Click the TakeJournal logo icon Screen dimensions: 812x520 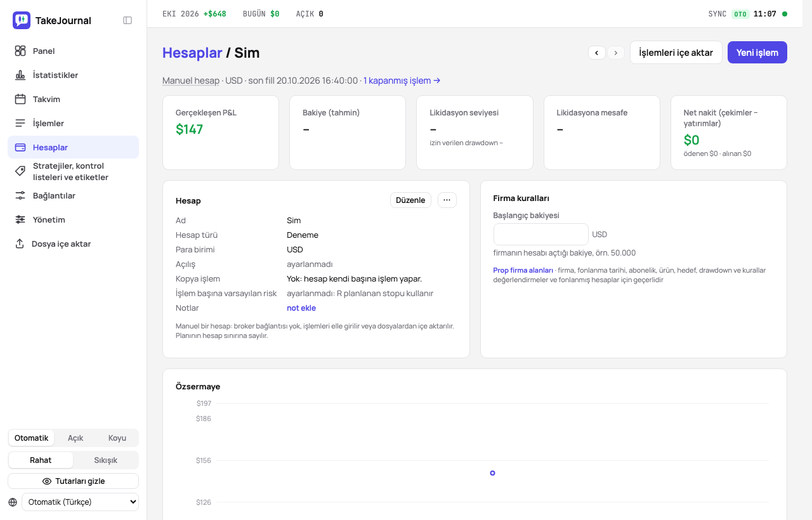pyautogui.click(x=22, y=20)
